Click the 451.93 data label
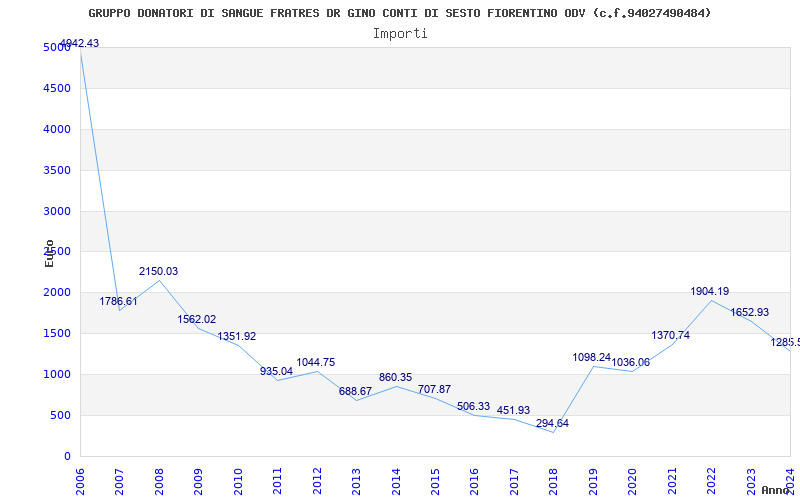 tap(513, 410)
